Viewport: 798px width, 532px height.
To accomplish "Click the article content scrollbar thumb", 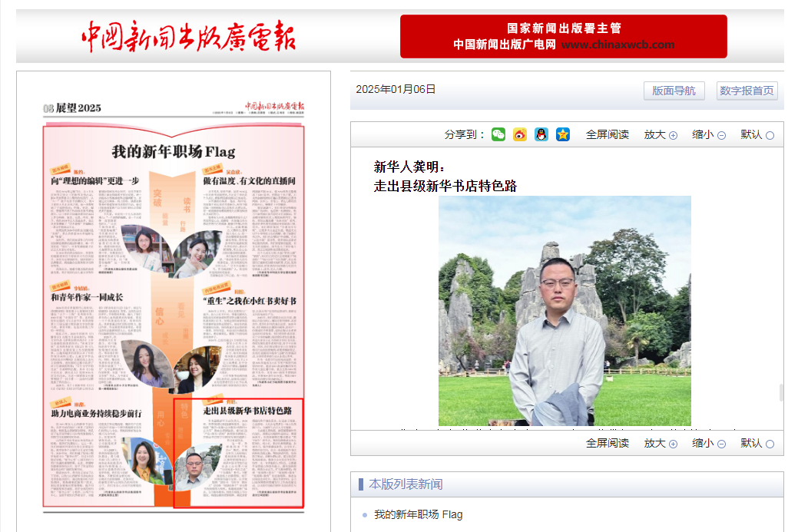I will 781,392.
